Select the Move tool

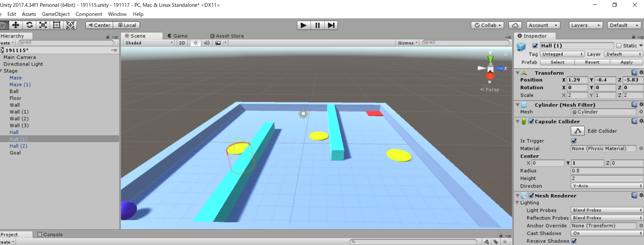pos(16,25)
